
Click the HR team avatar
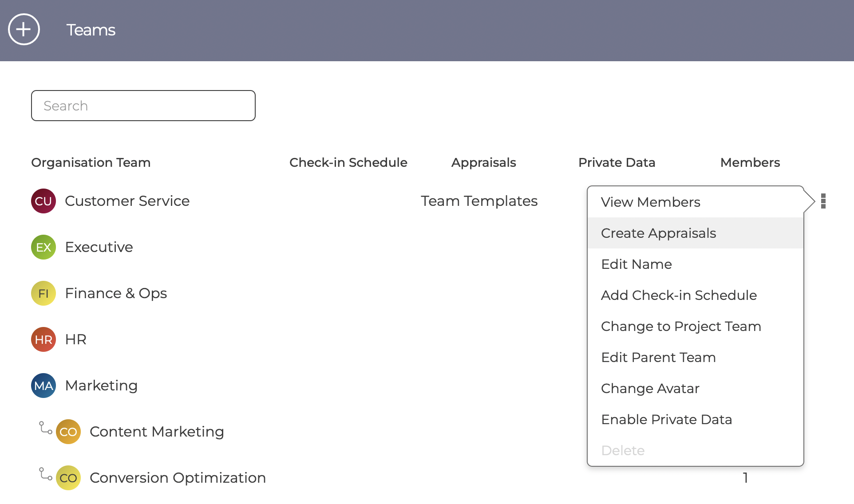[x=43, y=339]
